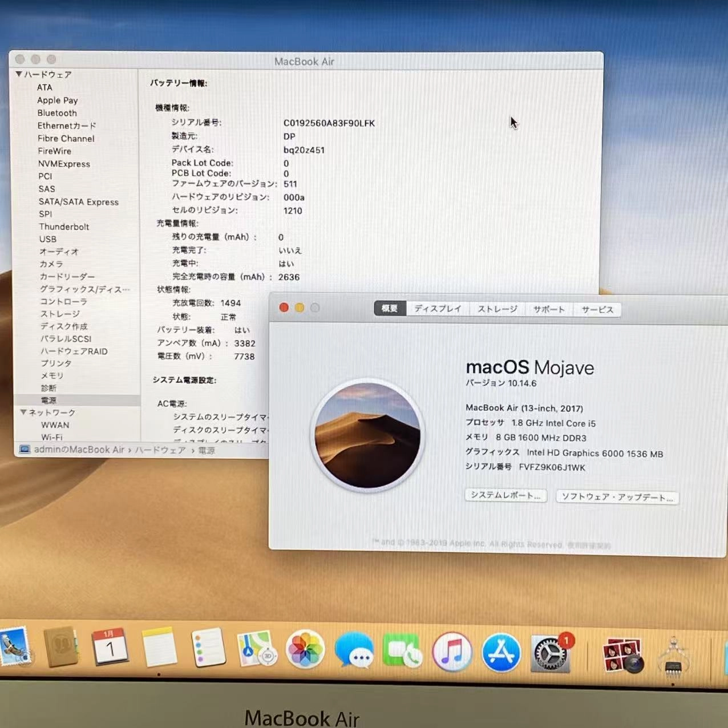Select SAS in the sidebar
Viewport: 728px width, 728px height.
click(47, 189)
